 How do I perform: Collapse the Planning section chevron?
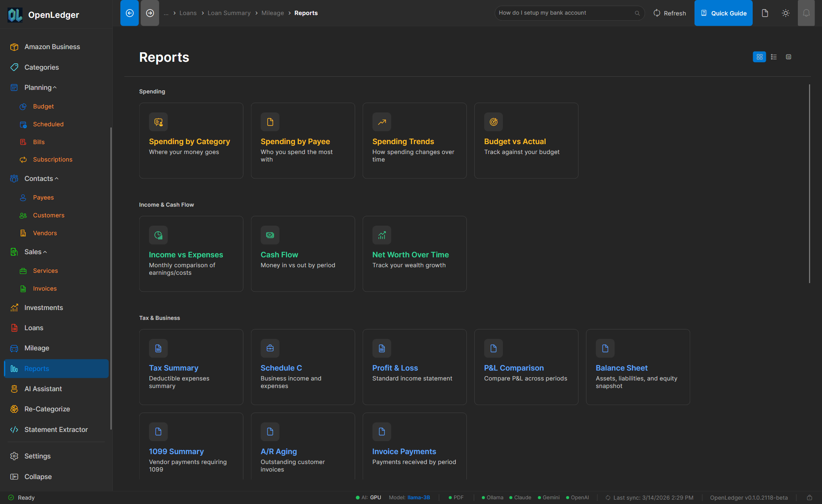pyautogui.click(x=55, y=87)
